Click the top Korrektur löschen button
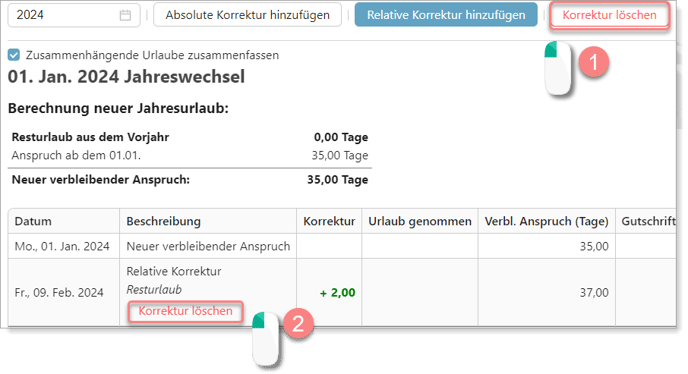 (609, 15)
